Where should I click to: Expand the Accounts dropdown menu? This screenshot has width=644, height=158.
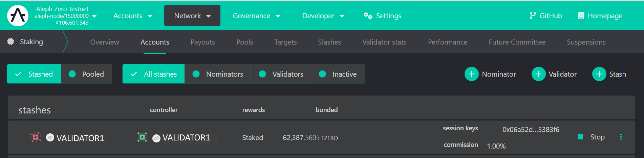[x=132, y=16]
